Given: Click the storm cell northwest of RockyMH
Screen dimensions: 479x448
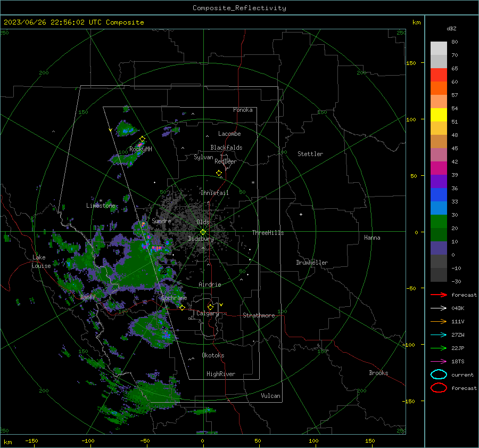Looking at the screenshot, I should (x=127, y=128).
